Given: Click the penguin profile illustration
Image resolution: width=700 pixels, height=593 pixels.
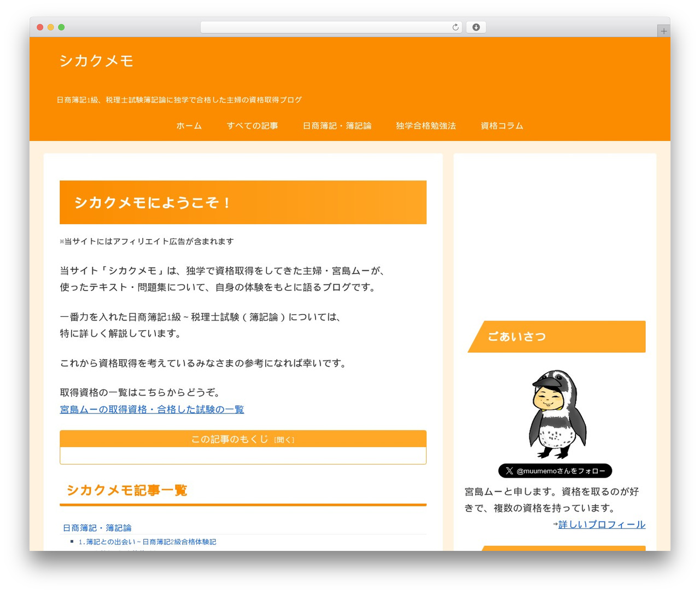Looking at the screenshot, I should pyautogui.click(x=557, y=414).
